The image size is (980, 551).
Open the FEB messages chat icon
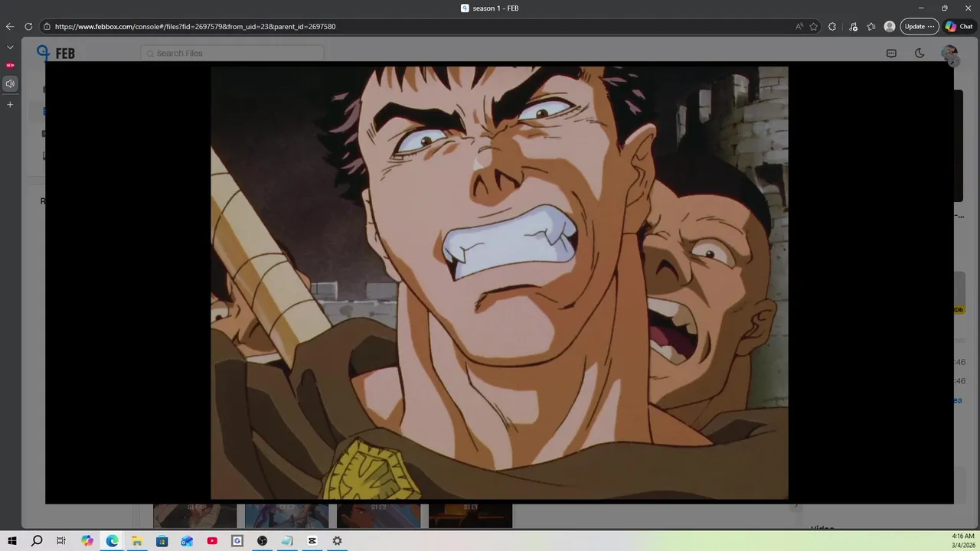(x=891, y=53)
